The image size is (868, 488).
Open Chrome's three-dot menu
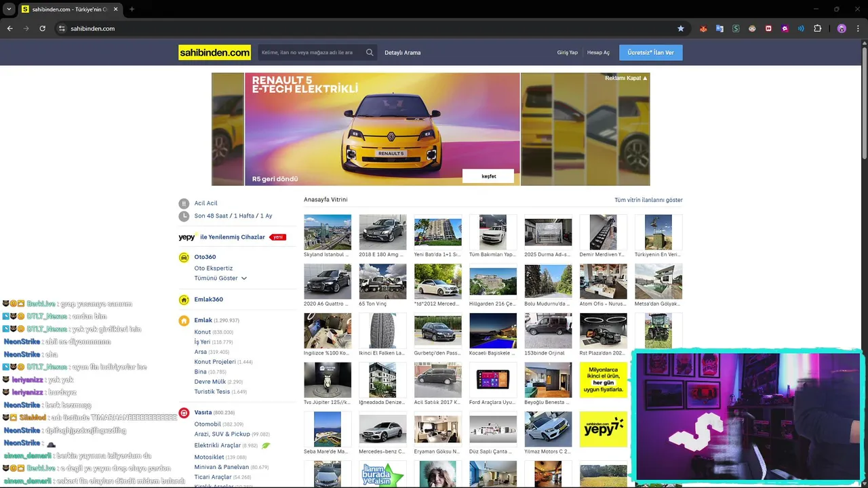pos(857,28)
